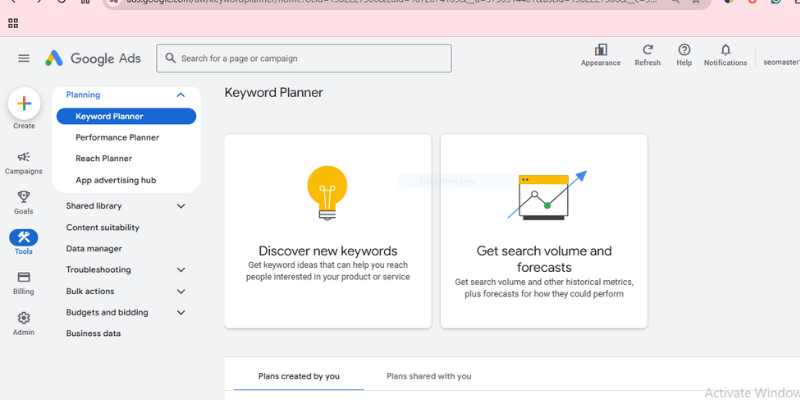
Task: Expand Troubleshooting section
Action: [x=181, y=270]
